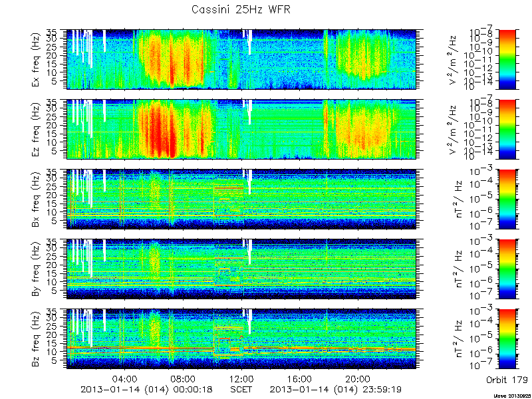This screenshot has width=532, height=399.
Task: Click the Ex spectrogram panel
Action: tap(241, 59)
